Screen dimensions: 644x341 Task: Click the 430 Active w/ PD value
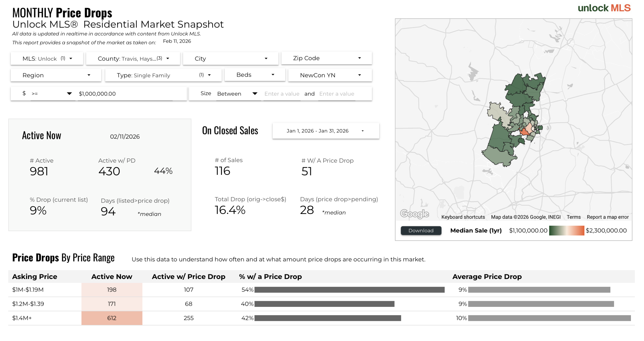pyautogui.click(x=109, y=172)
